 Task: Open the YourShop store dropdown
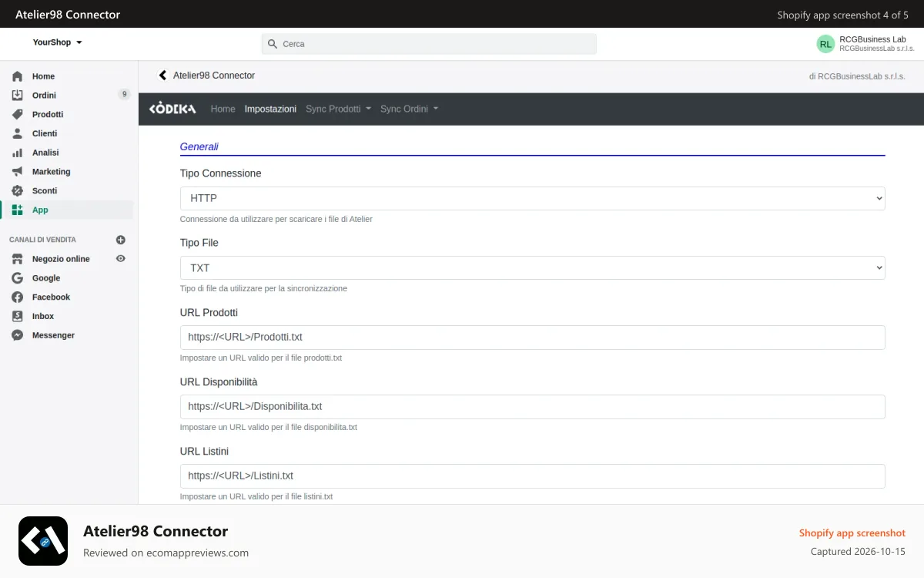click(x=57, y=42)
